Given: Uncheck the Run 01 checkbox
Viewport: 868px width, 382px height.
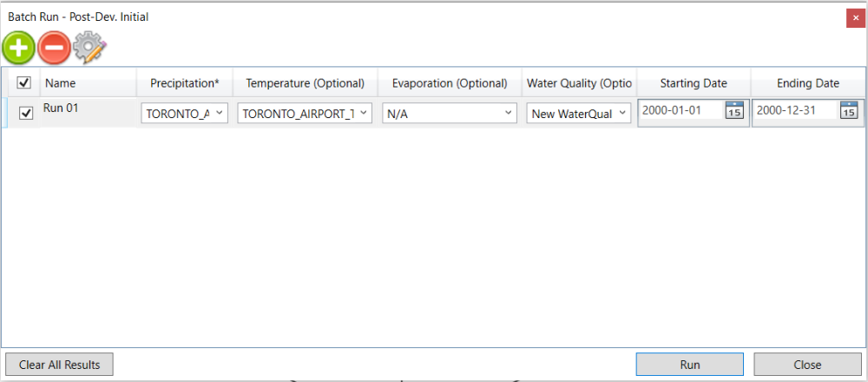Looking at the screenshot, I should click(26, 113).
